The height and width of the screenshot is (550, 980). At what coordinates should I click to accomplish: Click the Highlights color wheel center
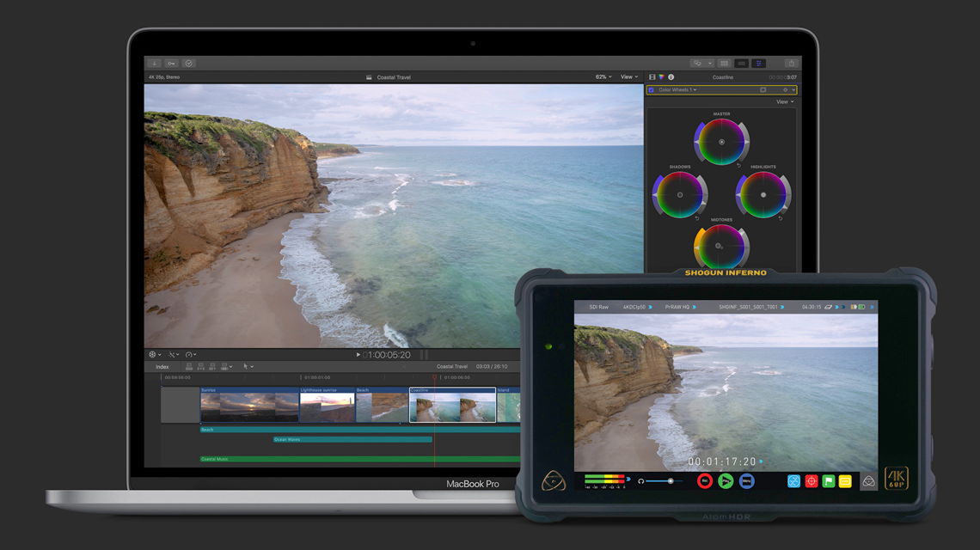coord(763,195)
